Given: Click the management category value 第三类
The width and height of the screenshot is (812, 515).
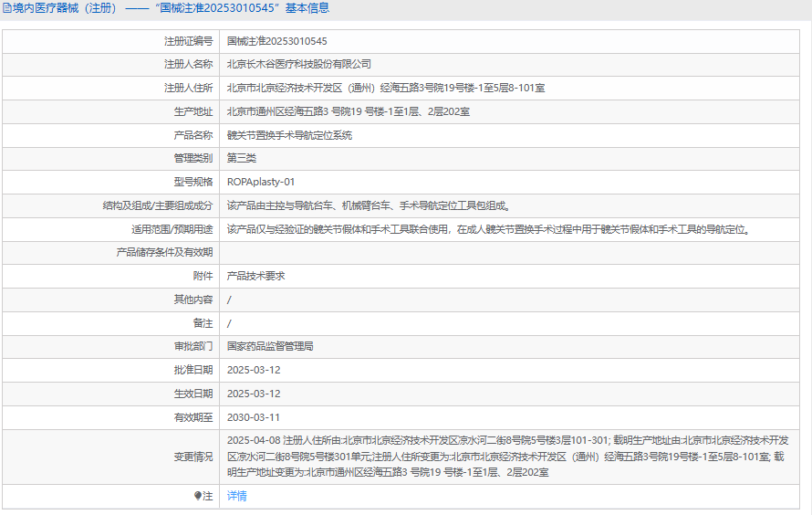Looking at the screenshot, I should click(x=242, y=158).
